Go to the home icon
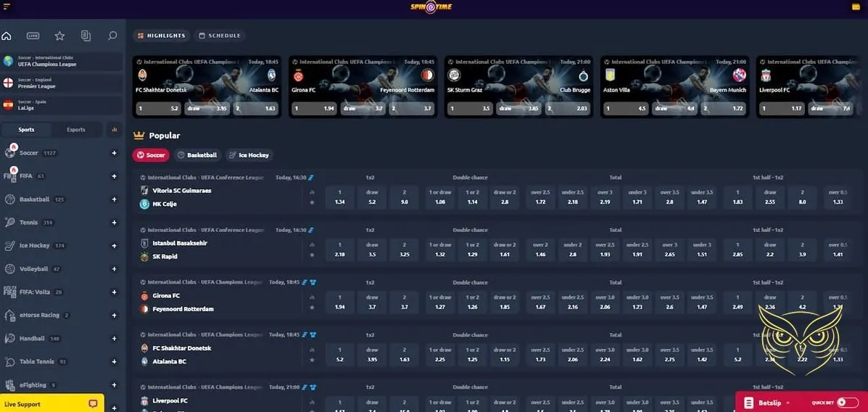 [x=7, y=36]
